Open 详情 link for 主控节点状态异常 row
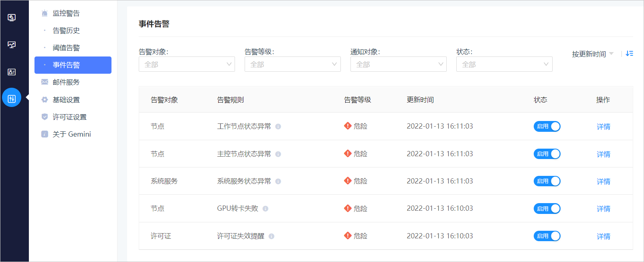Image resolution: width=644 pixels, height=262 pixels. coord(603,154)
